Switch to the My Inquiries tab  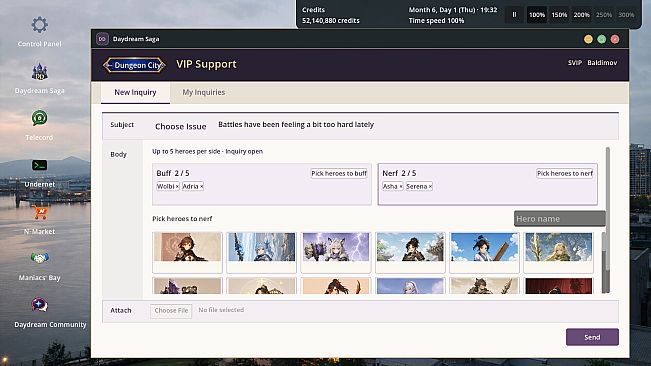(203, 92)
